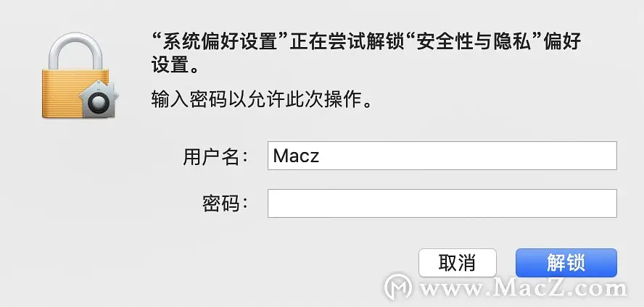644x307 pixels.
Task: Open the www.MacZ.com watermark link
Action: pos(524,287)
